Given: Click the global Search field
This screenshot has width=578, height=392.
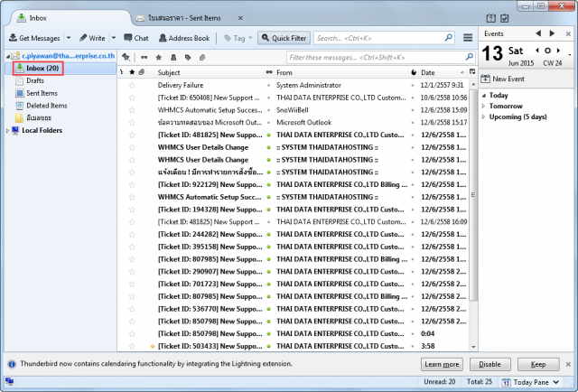Looking at the screenshot, I should pos(384,38).
